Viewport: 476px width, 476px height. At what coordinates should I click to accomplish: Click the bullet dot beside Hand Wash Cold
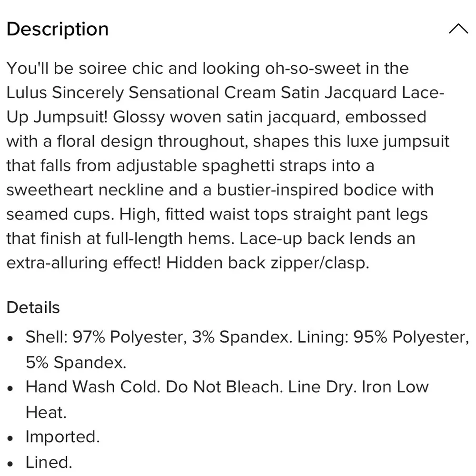[10, 388]
